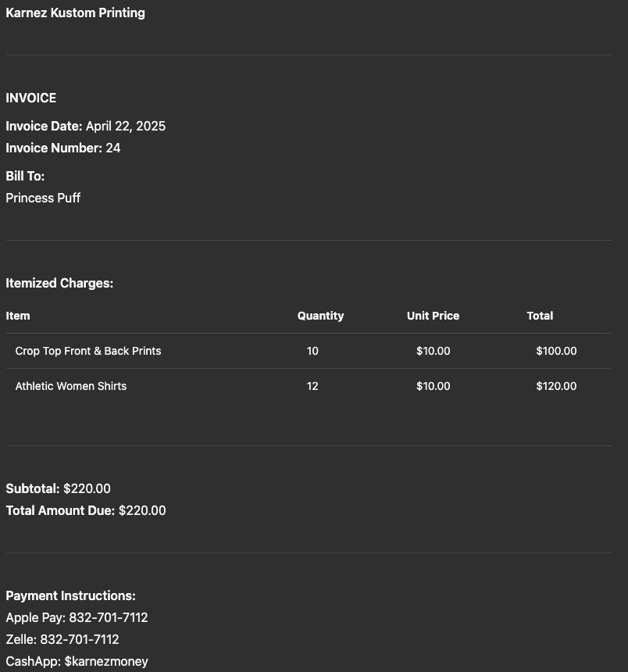Click the $100.00 line total
This screenshot has height=672, width=628.
click(x=556, y=351)
